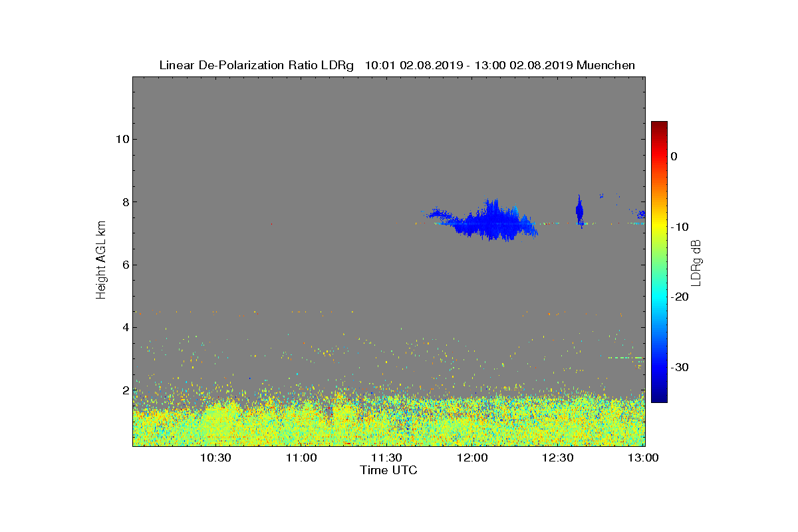Click the height tick label '10'
798x532 pixels.
(122, 139)
